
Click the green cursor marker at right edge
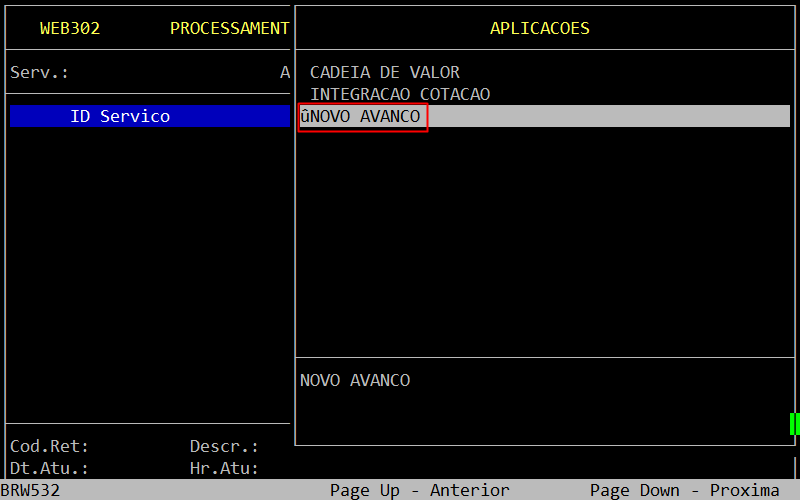coord(794,424)
